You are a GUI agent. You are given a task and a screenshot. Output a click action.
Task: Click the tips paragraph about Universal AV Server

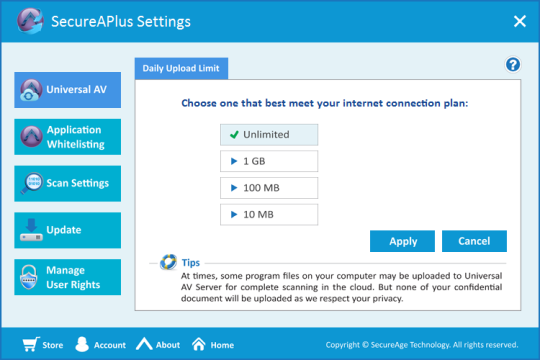tap(341, 287)
